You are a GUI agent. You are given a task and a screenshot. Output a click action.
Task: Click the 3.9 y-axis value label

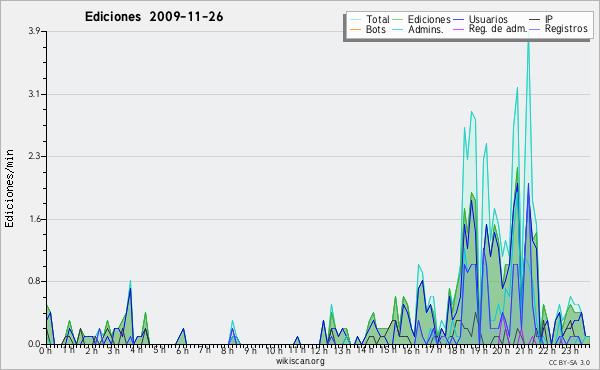(x=34, y=31)
